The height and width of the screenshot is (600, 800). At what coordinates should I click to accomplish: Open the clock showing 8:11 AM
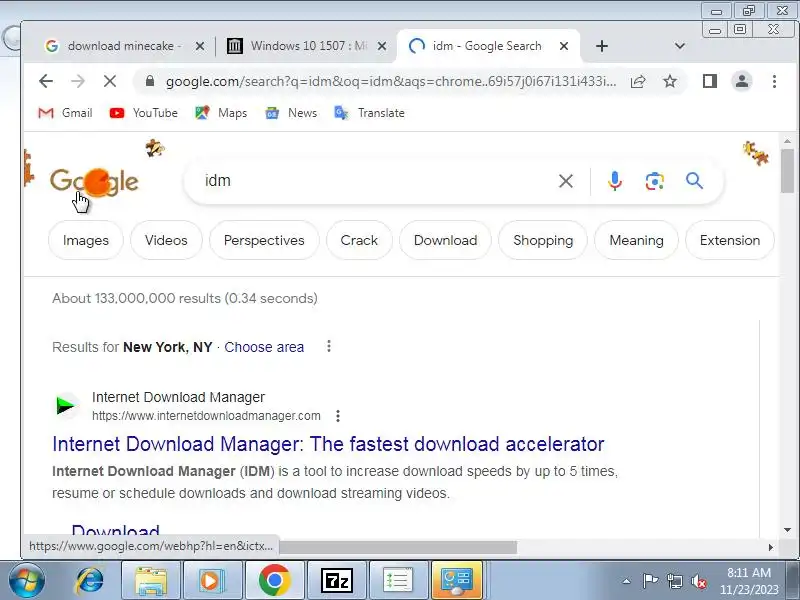tap(749, 581)
